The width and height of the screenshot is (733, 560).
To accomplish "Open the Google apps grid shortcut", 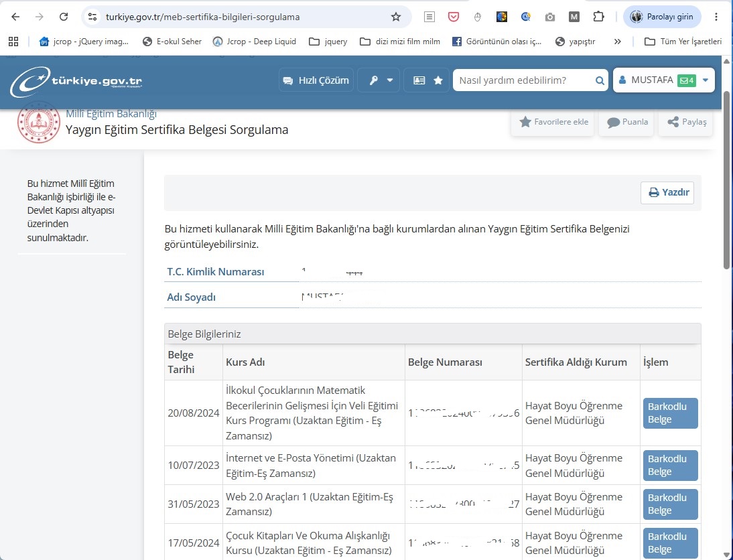I will [13, 42].
